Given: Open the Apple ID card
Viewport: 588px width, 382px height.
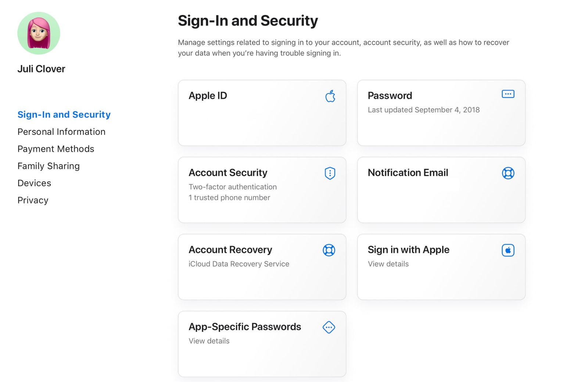Looking at the screenshot, I should [x=262, y=113].
